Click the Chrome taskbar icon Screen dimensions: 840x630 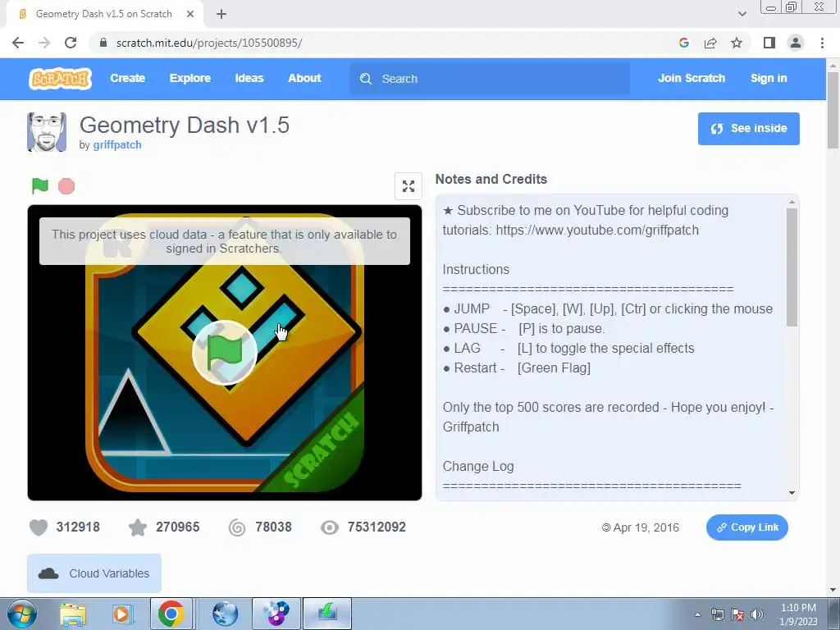point(171,614)
